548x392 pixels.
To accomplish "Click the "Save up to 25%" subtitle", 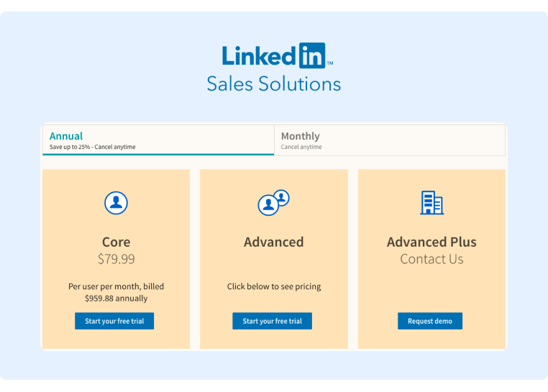I will [x=92, y=147].
